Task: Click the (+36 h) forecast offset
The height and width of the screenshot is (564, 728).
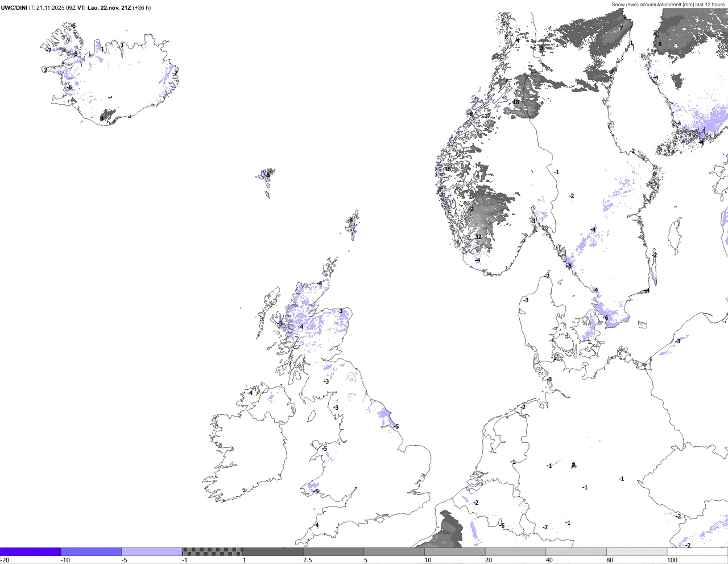Action: (142, 7)
